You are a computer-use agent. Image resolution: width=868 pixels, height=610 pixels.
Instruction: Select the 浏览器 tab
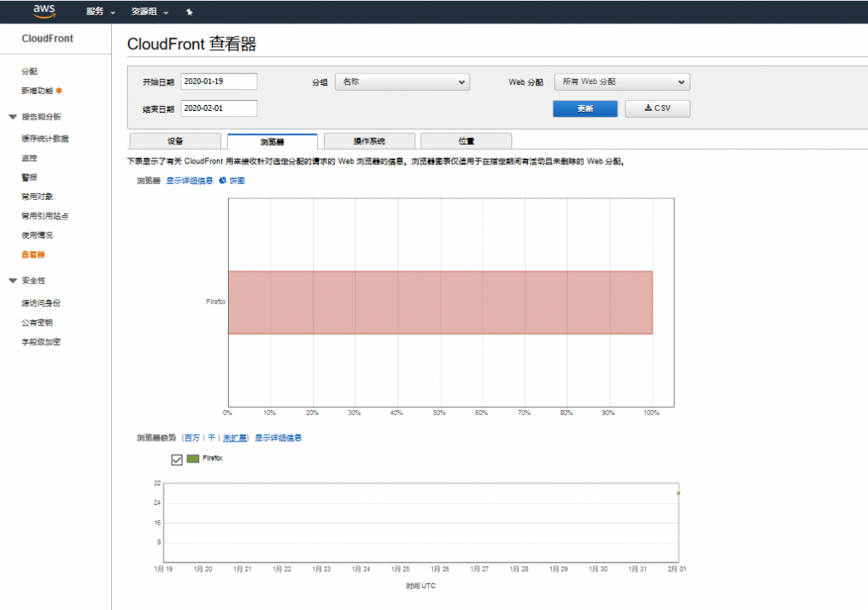(x=272, y=141)
